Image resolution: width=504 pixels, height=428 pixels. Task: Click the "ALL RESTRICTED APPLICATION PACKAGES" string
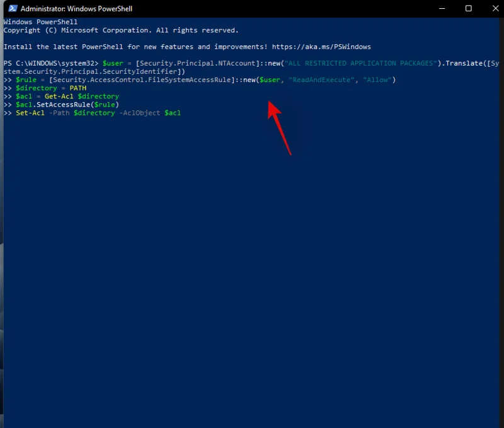click(361, 64)
